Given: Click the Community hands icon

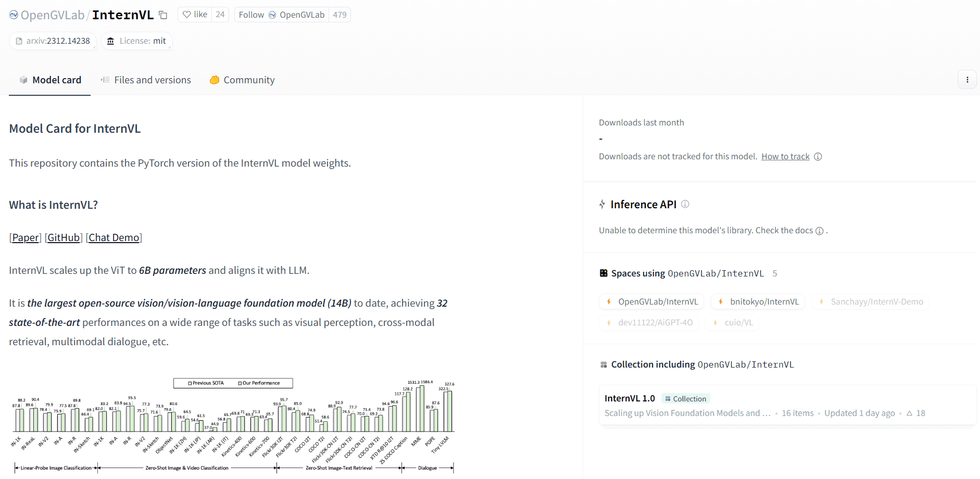Looking at the screenshot, I should click(x=215, y=80).
